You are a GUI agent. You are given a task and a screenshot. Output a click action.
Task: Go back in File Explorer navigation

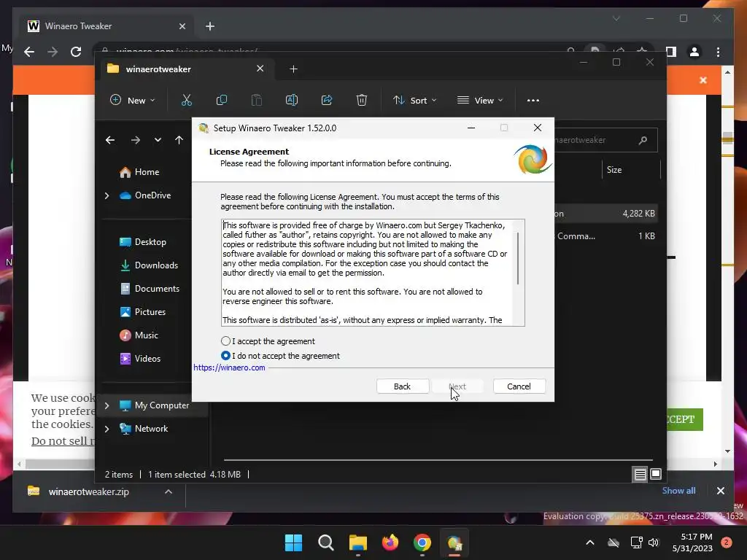[110, 140]
